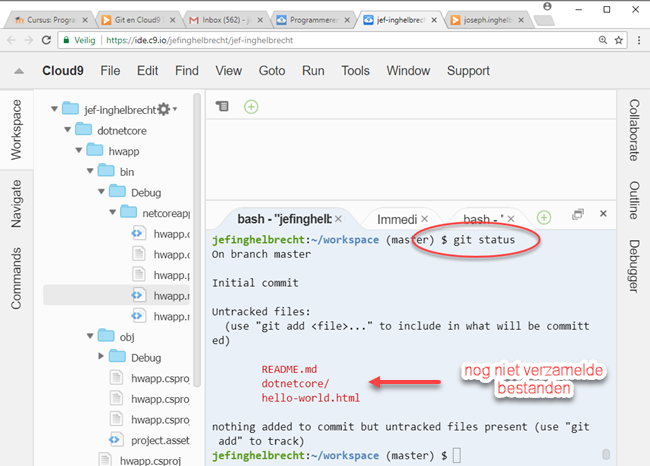Screen dimensions: 650x466
Task: Open the Debugger side panel
Action: click(x=634, y=266)
